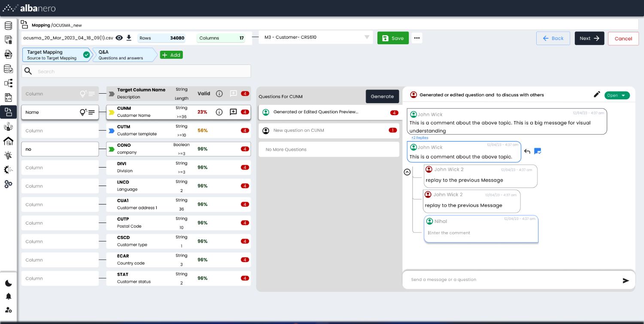Open notifications bell icon

click(x=8, y=296)
